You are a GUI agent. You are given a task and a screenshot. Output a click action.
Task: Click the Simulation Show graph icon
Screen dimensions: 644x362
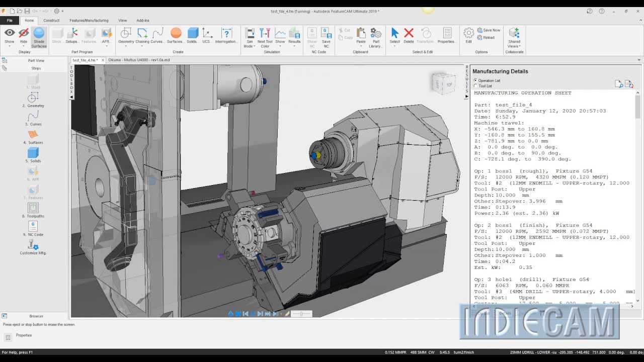click(280, 33)
